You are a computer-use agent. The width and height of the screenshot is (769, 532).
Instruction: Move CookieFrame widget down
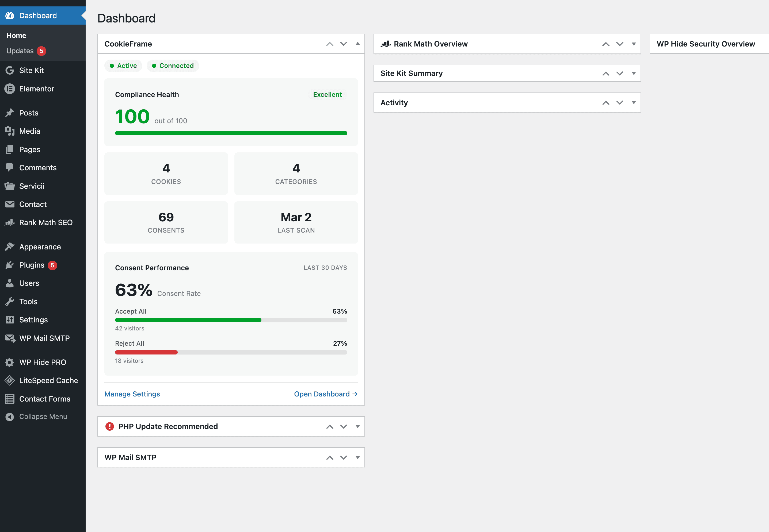[344, 44]
